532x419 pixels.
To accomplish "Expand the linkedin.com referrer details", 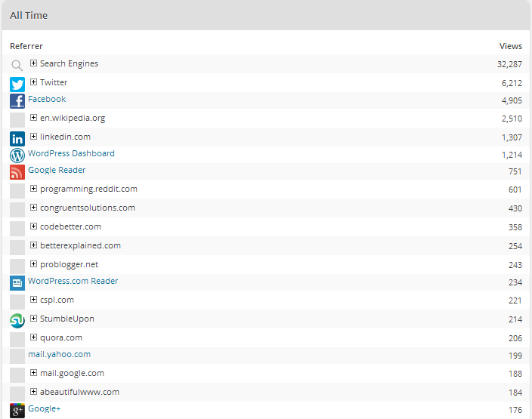I will pos(33,137).
